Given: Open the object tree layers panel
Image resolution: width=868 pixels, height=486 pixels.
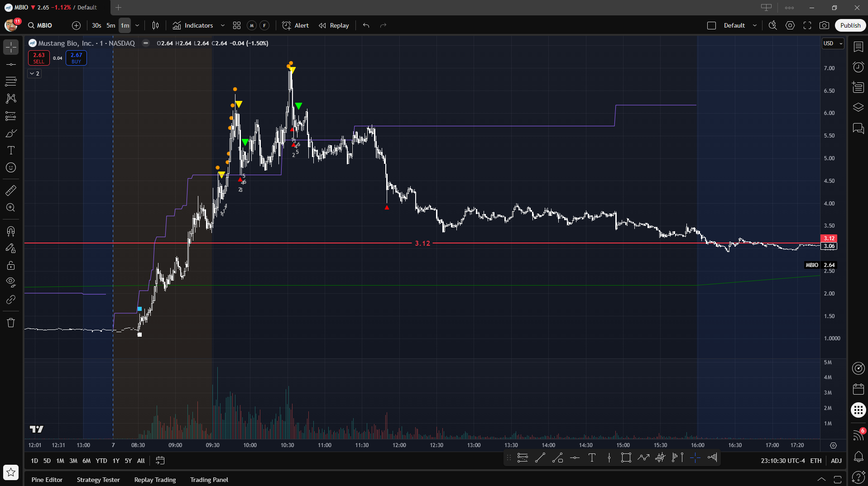Looking at the screenshot, I should coord(858,107).
